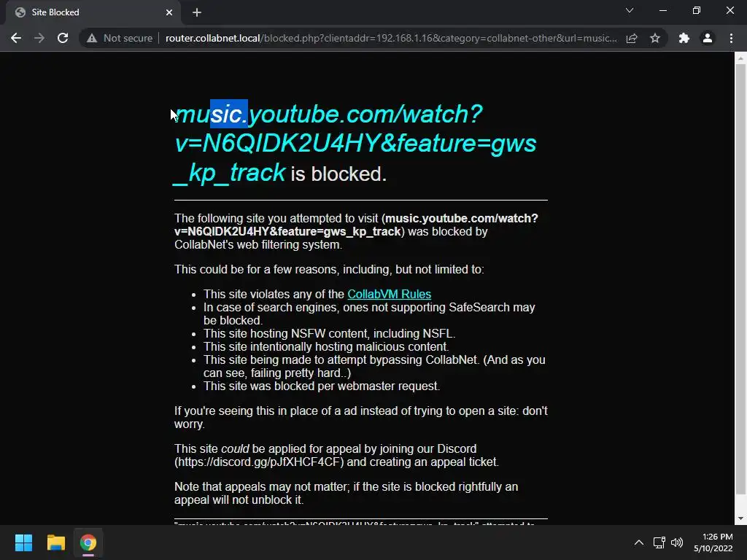747x560 pixels.
Task: Minimize the Chrome window
Action: point(663,10)
